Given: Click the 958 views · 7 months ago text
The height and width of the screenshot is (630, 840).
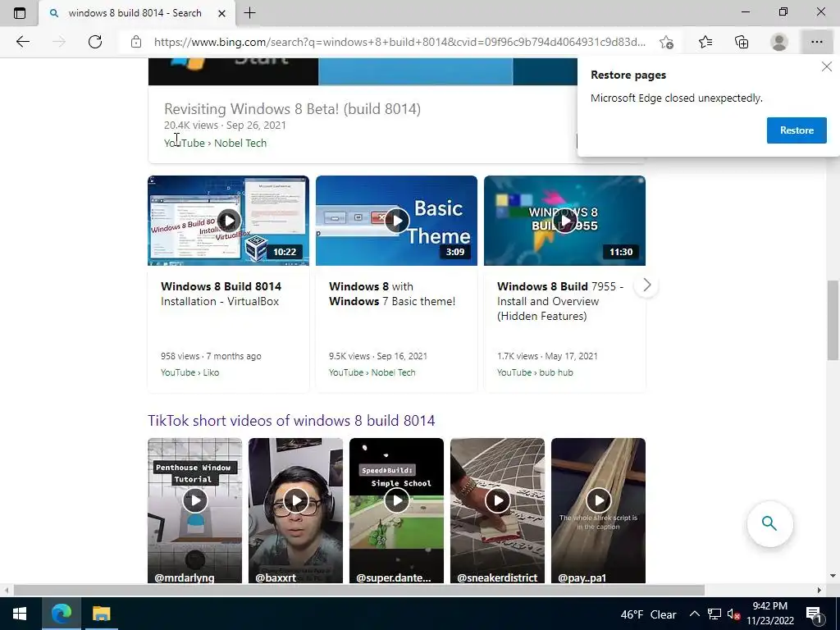Looking at the screenshot, I should (x=211, y=356).
